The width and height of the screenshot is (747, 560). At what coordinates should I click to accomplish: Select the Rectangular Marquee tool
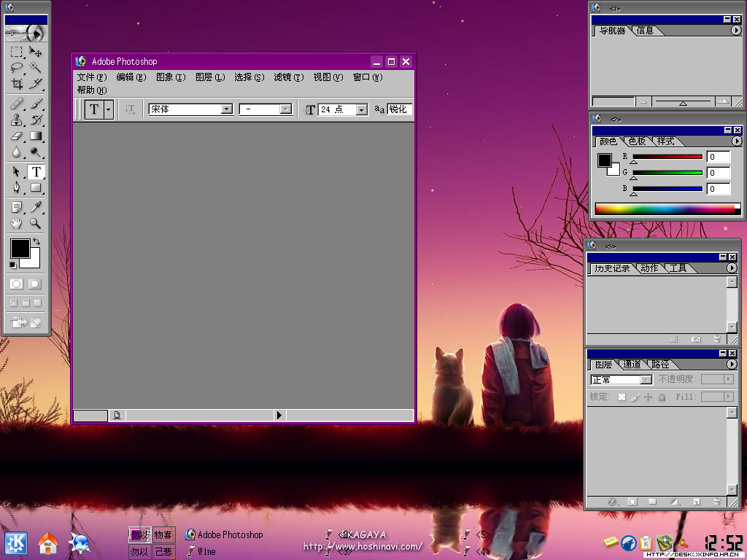[17, 52]
